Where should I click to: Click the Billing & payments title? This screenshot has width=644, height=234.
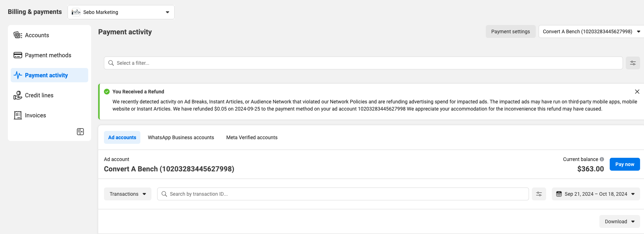[x=35, y=12]
